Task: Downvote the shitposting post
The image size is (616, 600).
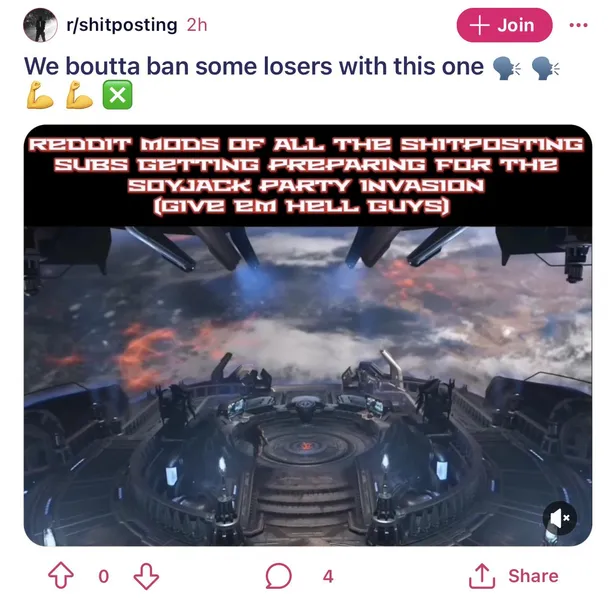Action: coord(146,576)
